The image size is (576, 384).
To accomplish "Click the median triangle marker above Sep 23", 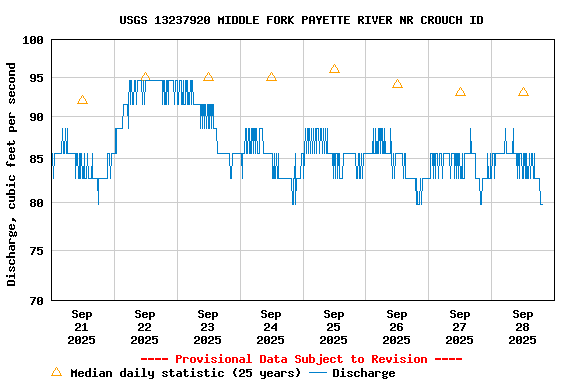I will click(208, 76).
